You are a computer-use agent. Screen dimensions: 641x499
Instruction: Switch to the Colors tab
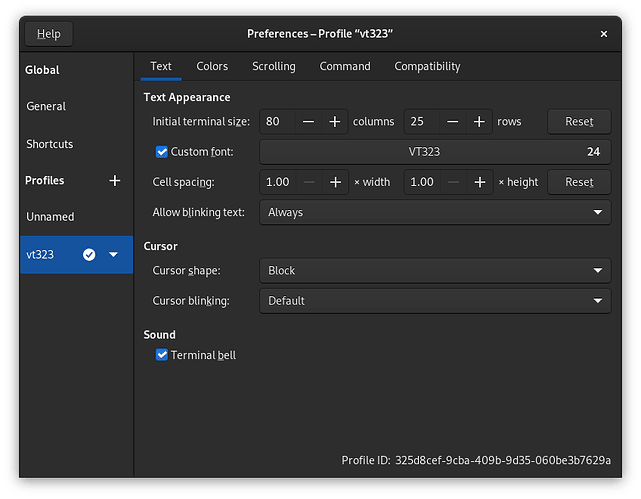[212, 67]
